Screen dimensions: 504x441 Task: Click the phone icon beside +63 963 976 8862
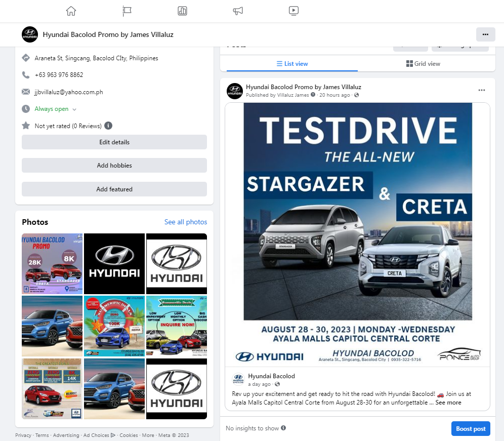click(x=26, y=74)
